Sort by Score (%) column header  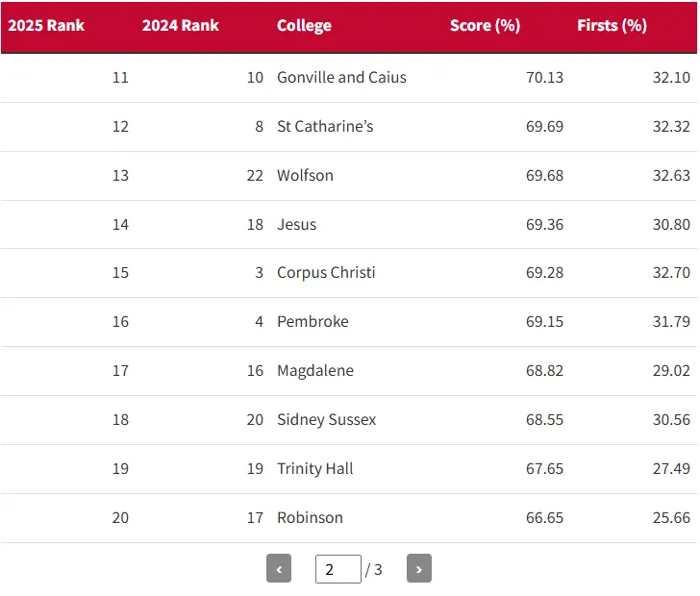tap(485, 26)
